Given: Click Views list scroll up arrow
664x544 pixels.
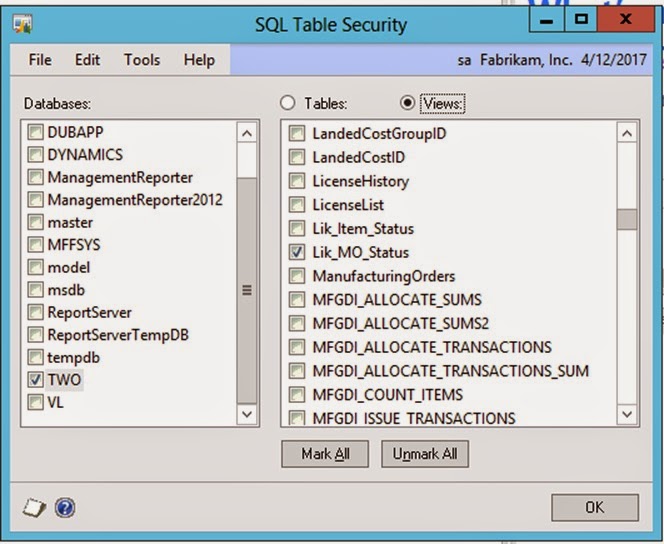Looking at the screenshot, I should (x=627, y=134).
